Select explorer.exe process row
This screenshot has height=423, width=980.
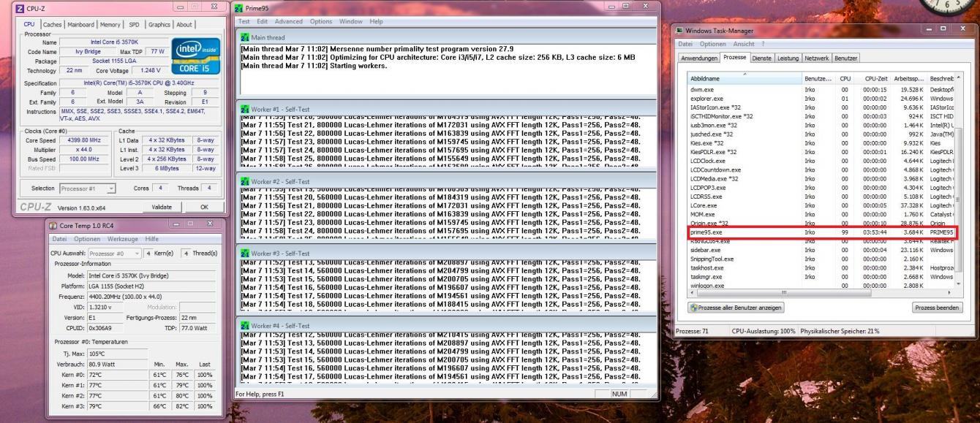pos(822,97)
